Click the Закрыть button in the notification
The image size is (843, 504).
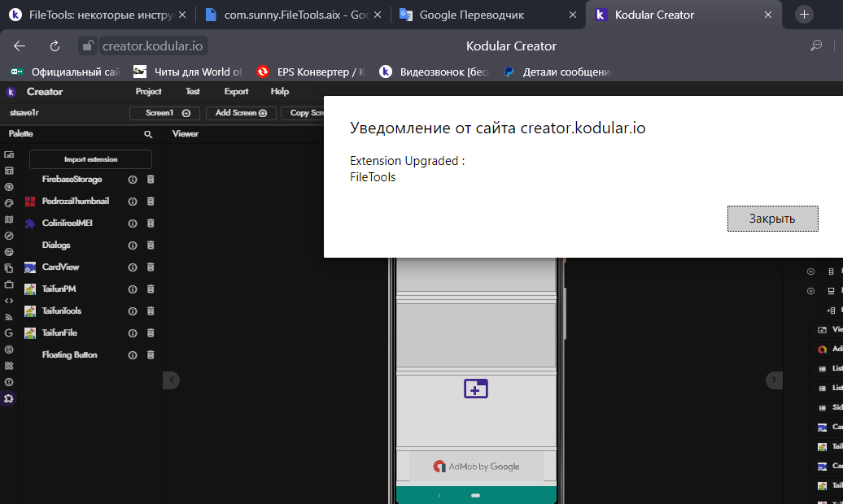772,219
